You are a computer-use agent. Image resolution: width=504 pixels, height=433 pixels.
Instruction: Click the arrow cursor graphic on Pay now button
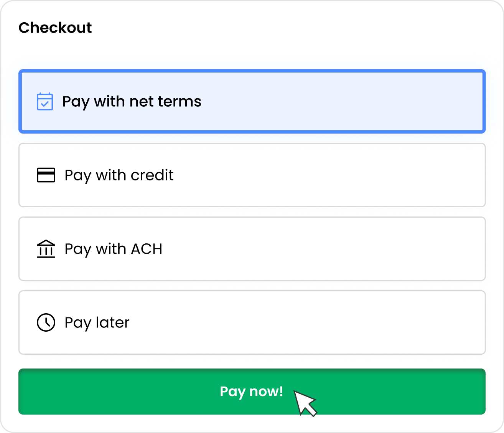(x=305, y=403)
